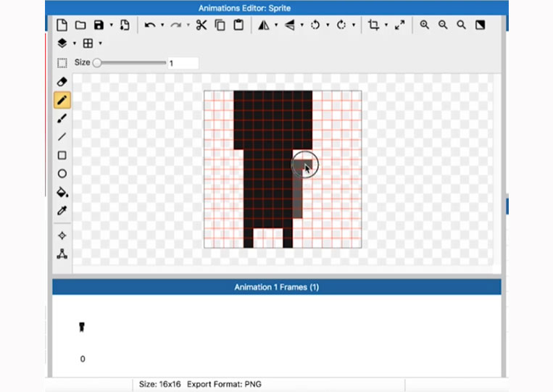Rotate the image clockwise
The height and width of the screenshot is (392, 553).
(341, 25)
